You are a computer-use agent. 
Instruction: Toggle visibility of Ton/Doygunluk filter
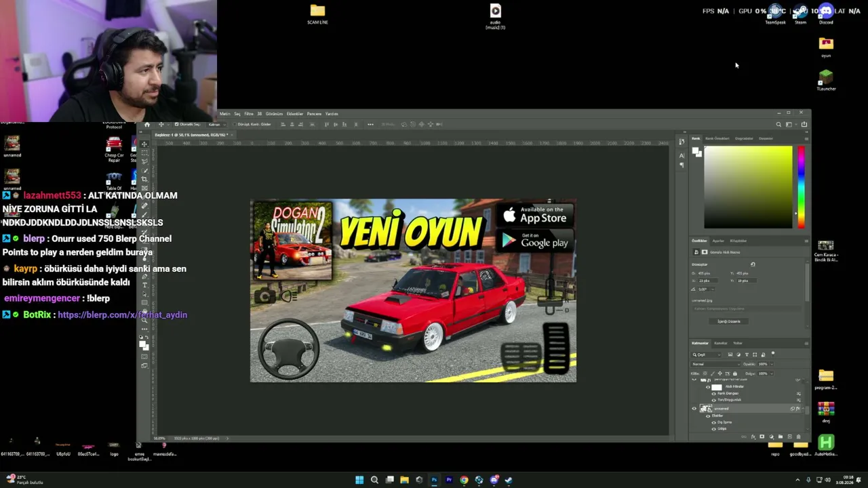coord(713,400)
